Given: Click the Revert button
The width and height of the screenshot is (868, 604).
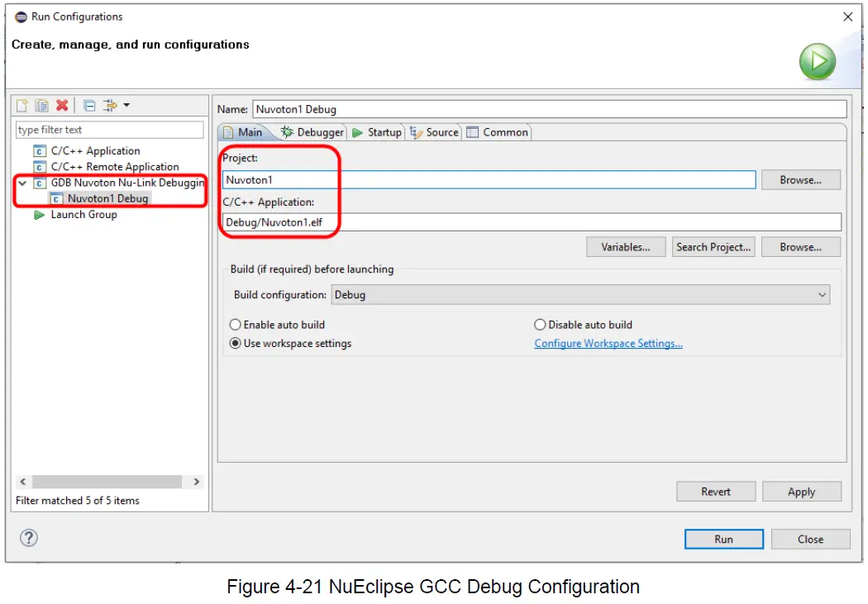Looking at the screenshot, I should [x=716, y=492].
